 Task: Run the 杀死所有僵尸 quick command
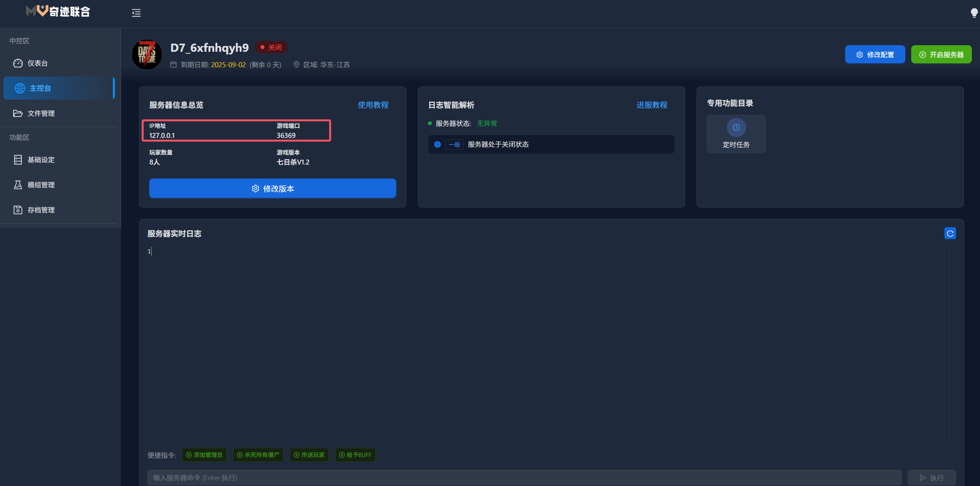[x=258, y=455]
